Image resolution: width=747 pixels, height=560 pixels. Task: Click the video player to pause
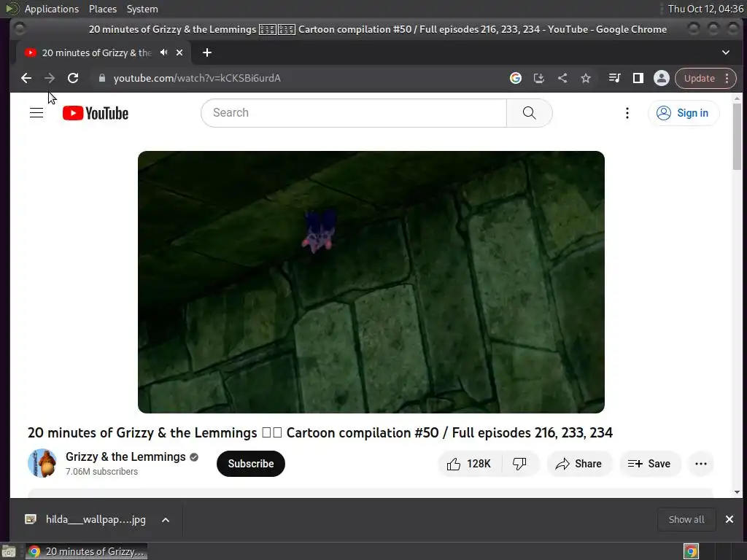click(x=371, y=282)
